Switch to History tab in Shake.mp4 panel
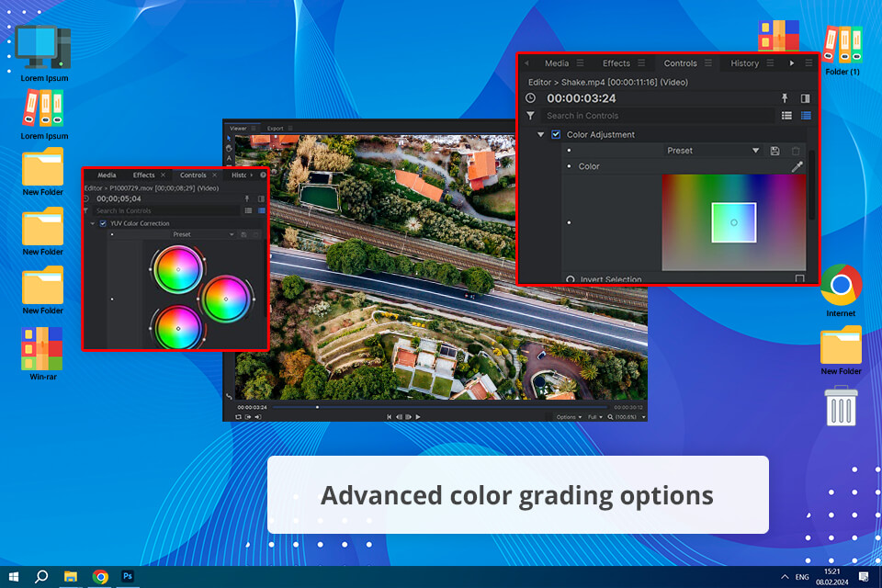This screenshot has width=882, height=588. [x=744, y=63]
